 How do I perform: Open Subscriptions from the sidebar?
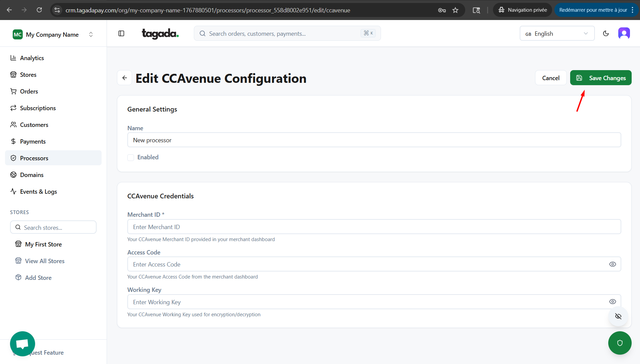click(38, 108)
